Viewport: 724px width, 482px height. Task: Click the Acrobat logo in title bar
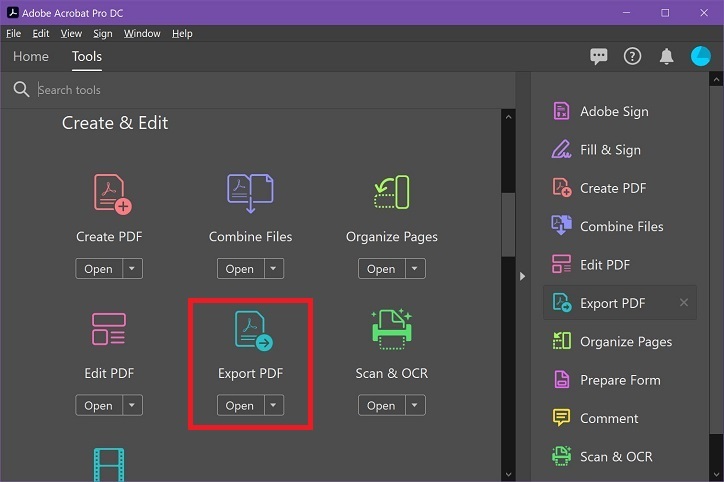click(12, 12)
